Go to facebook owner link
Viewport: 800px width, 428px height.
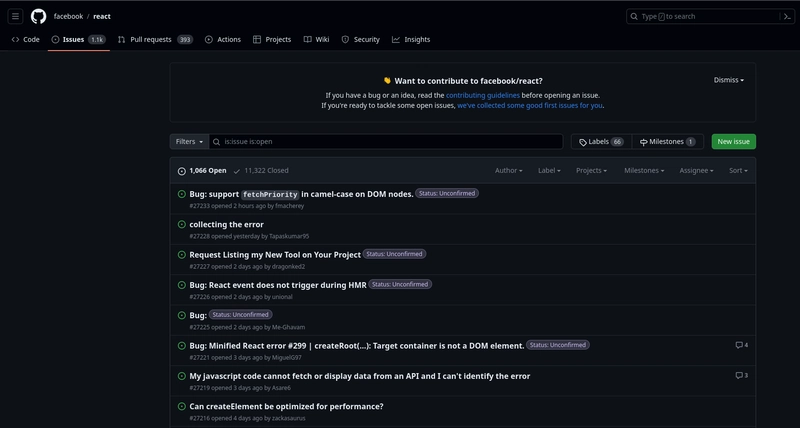(68, 16)
